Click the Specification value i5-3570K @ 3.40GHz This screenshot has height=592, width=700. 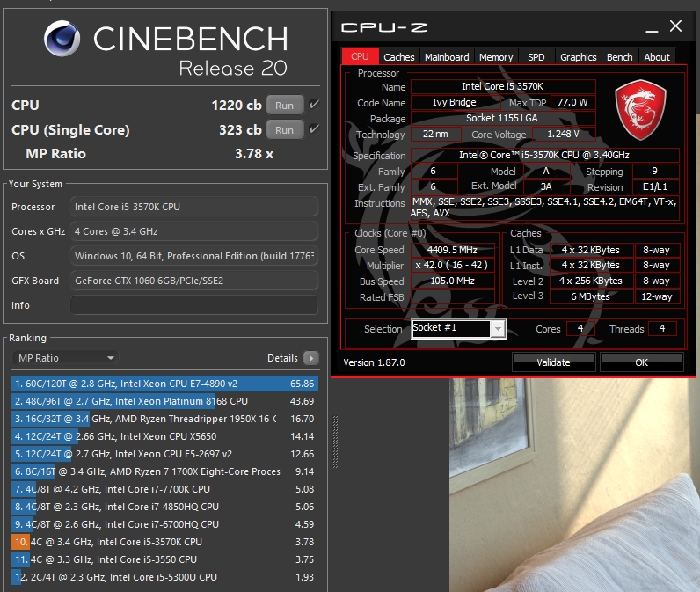point(544,155)
